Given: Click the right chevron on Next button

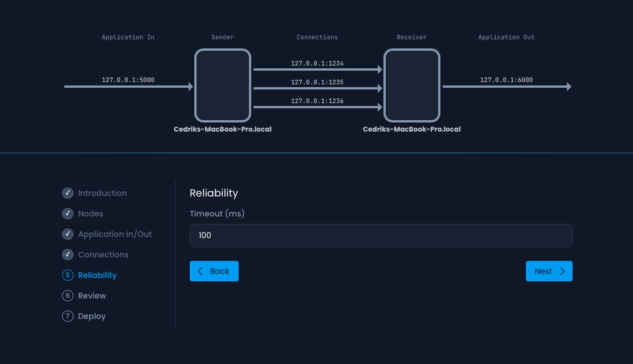Looking at the screenshot, I should pyautogui.click(x=562, y=271).
